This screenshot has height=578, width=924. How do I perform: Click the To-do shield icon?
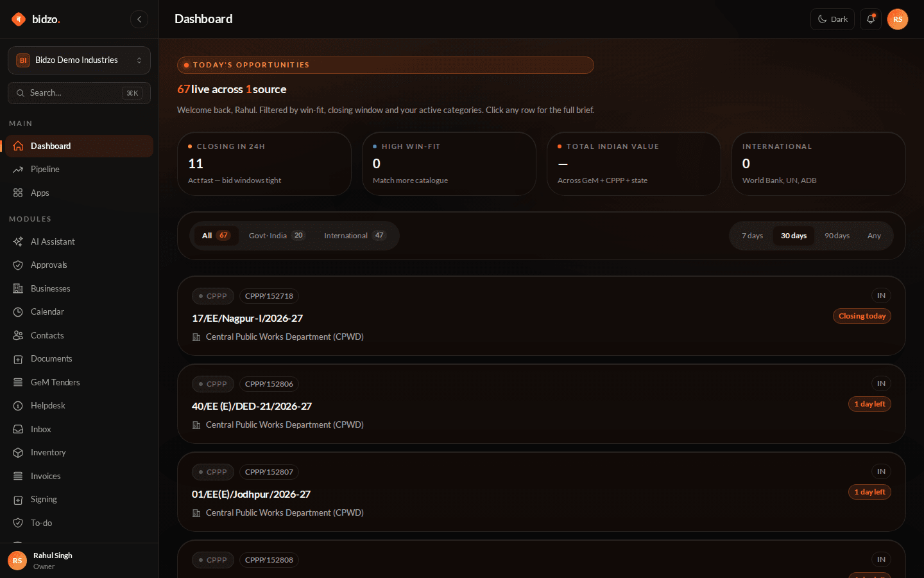18,523
